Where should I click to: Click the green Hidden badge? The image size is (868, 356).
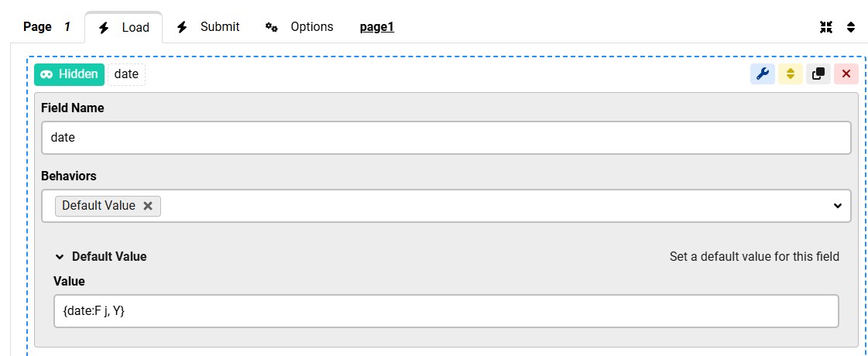[x=69, y=74]
